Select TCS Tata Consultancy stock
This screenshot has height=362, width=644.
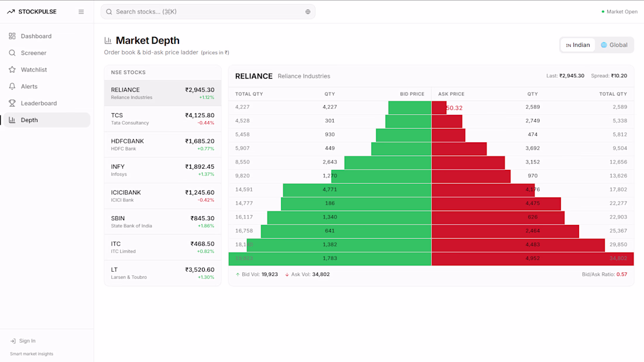[x=163, y=119]
